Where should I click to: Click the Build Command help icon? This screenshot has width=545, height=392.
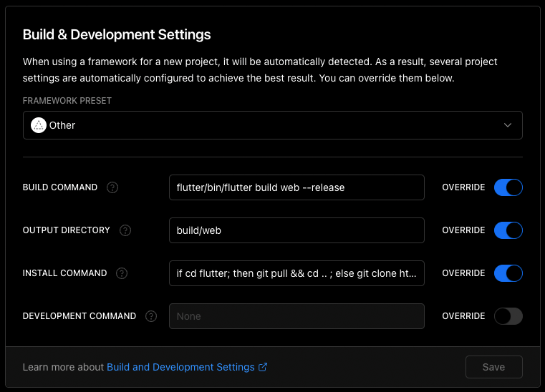pos(112,187)
